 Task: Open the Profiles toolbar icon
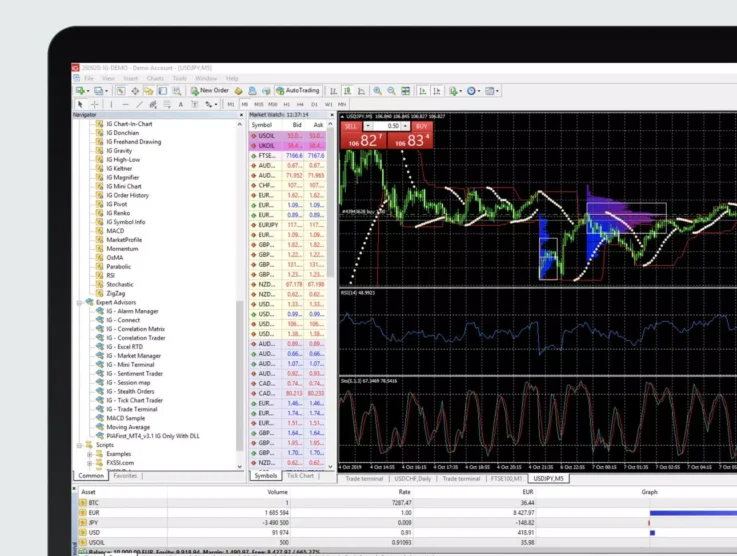pos(98,91)
